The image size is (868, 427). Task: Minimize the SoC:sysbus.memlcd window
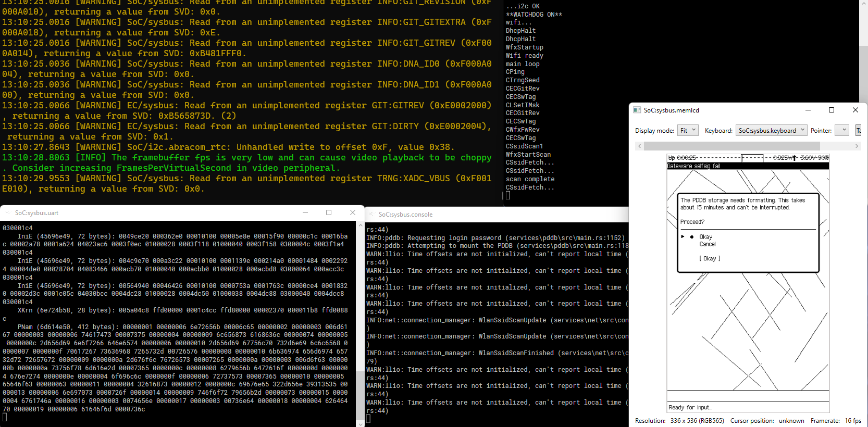tap(808, 110)
